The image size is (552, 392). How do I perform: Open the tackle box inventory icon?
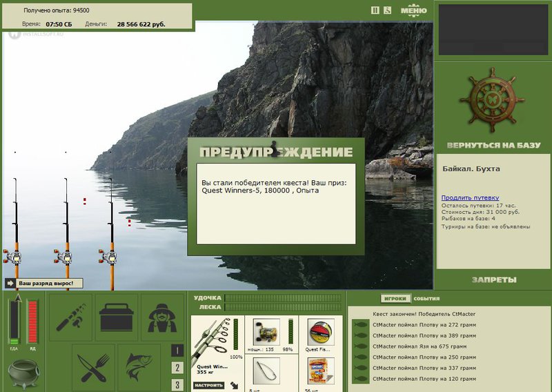point(117,317)
